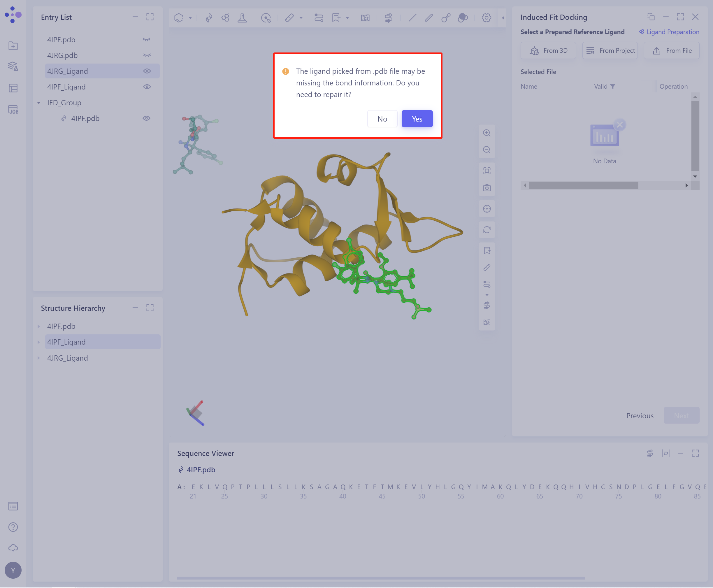Click Yes to repair the ligand
Image resolution: width=713 pixels, height=588 pixels.
point(417,119)
